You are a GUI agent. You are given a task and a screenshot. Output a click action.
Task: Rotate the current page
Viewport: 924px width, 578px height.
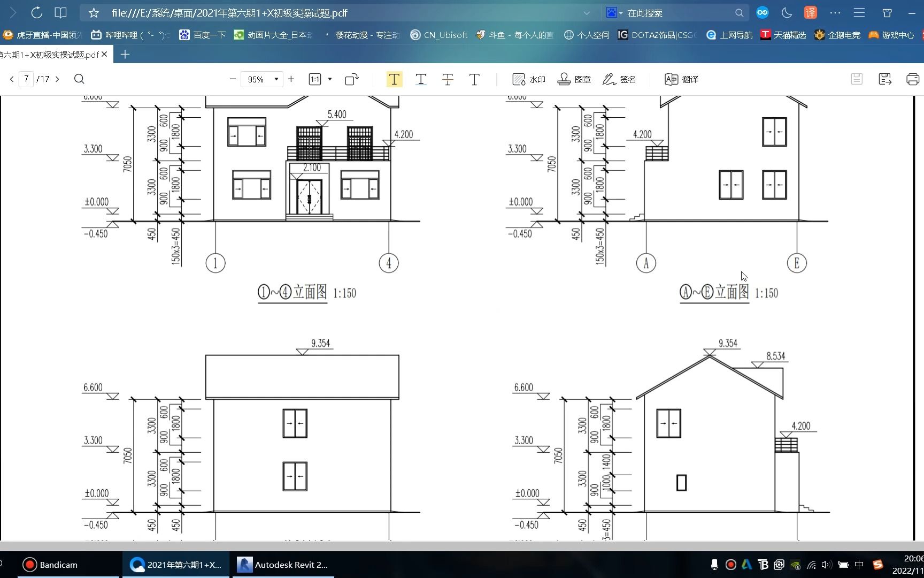(350, 79)
